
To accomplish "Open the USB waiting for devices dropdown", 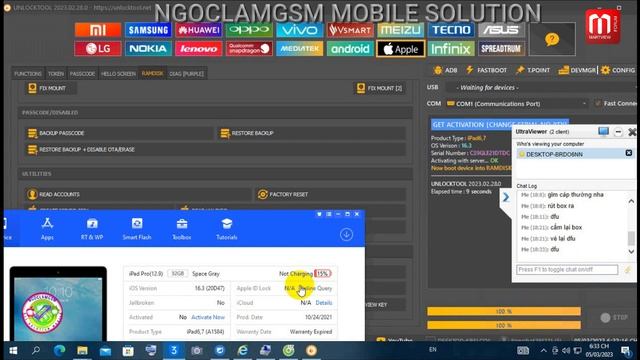I will (541, 87).
